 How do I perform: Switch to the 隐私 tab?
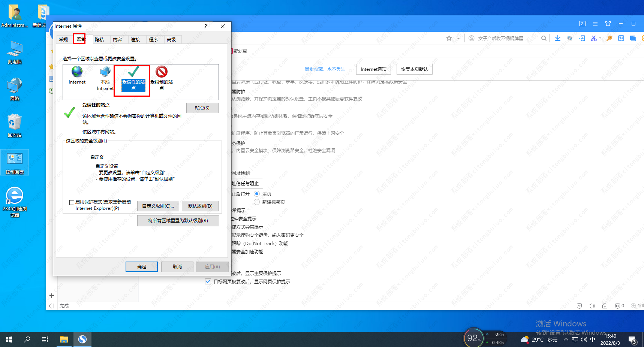[99, 39]
